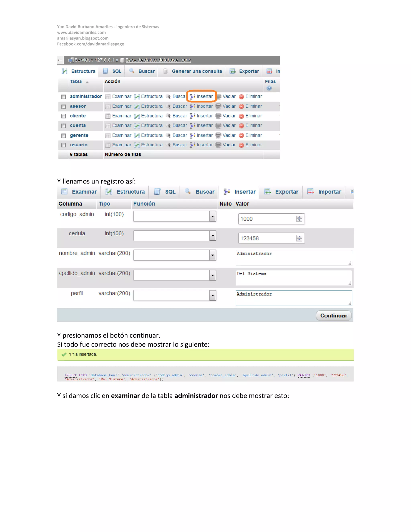The width and height of the screenshot is (411, 532).
Task: Click back arrow icon beside Servidor breadcrumb
Action: click(60, 60)
